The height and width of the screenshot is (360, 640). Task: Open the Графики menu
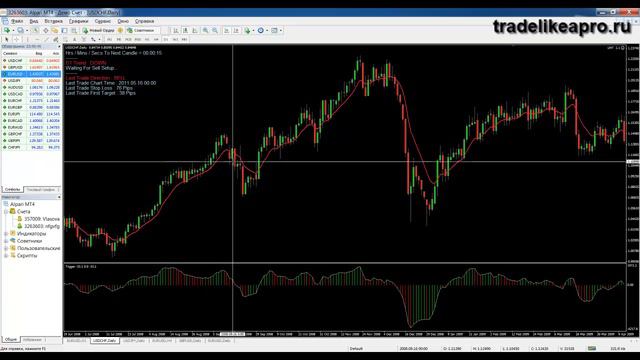pyautogui.click(x=78, y=21)
